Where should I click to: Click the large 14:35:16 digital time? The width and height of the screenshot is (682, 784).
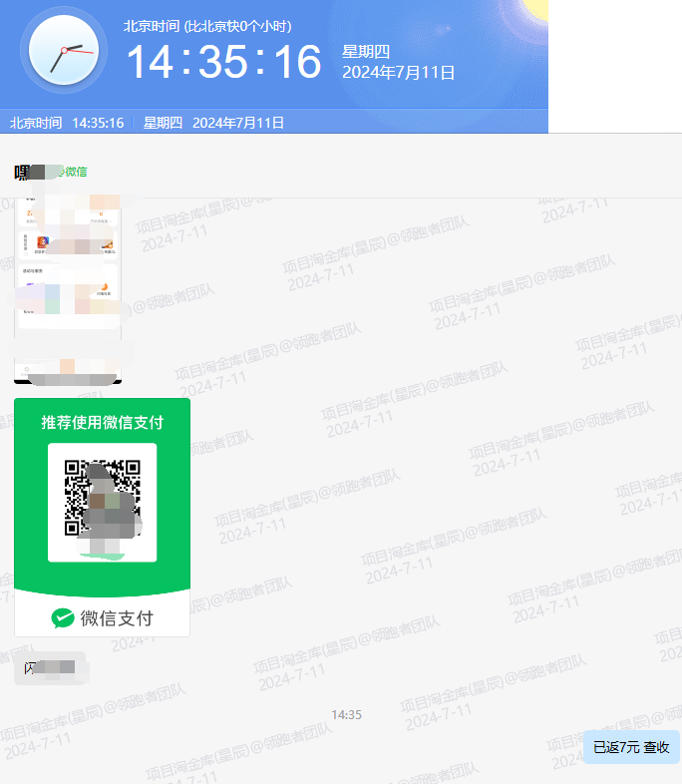[x=223, y=62]
